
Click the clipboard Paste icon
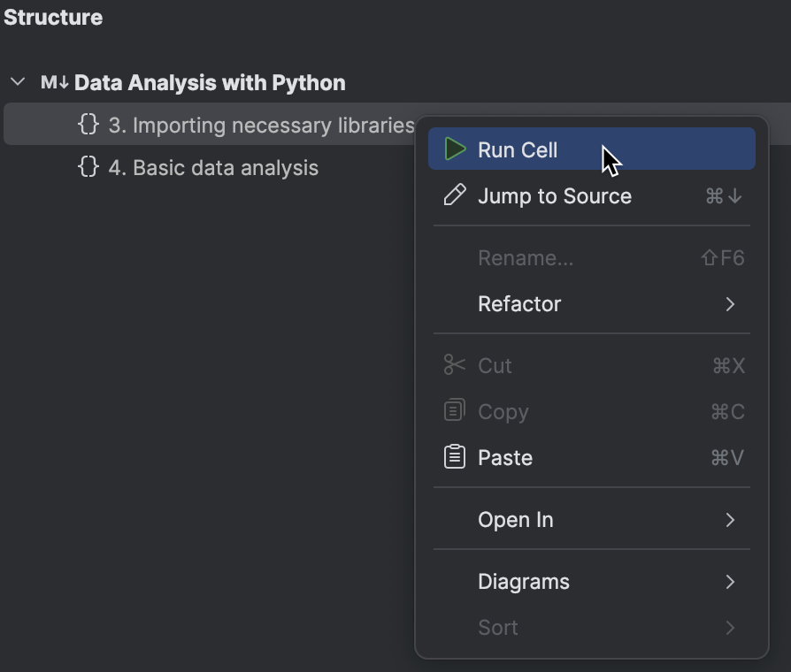[x=455, y=457]
